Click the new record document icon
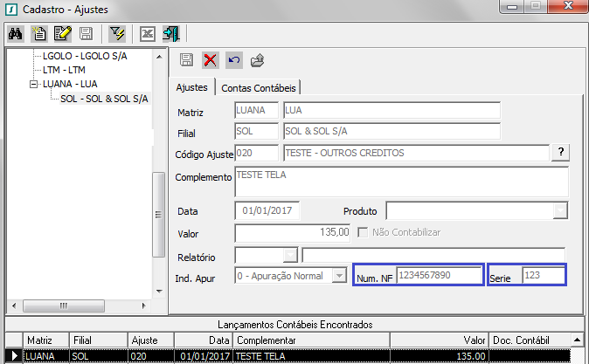Screen dimensions: 589x364 [39, 34]
